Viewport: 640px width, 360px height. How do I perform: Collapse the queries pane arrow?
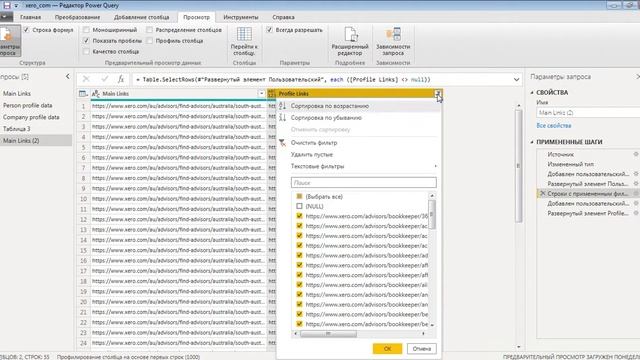click(68, 76)
